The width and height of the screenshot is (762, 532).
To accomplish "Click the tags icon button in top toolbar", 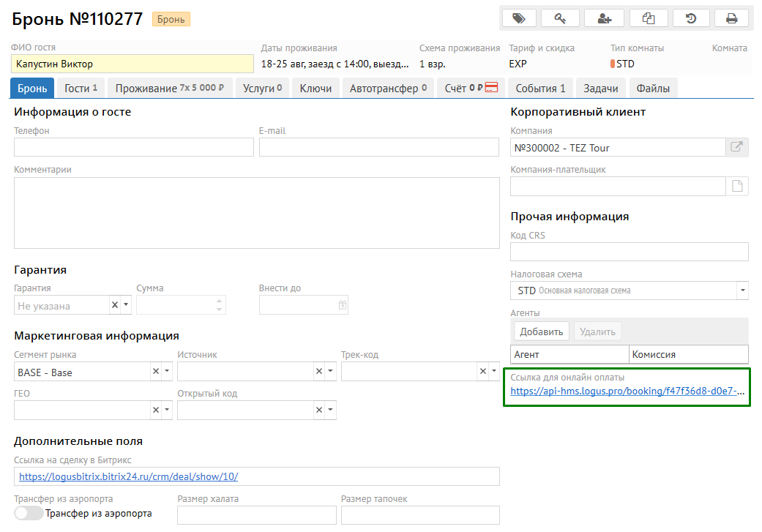I will point(519,18).
